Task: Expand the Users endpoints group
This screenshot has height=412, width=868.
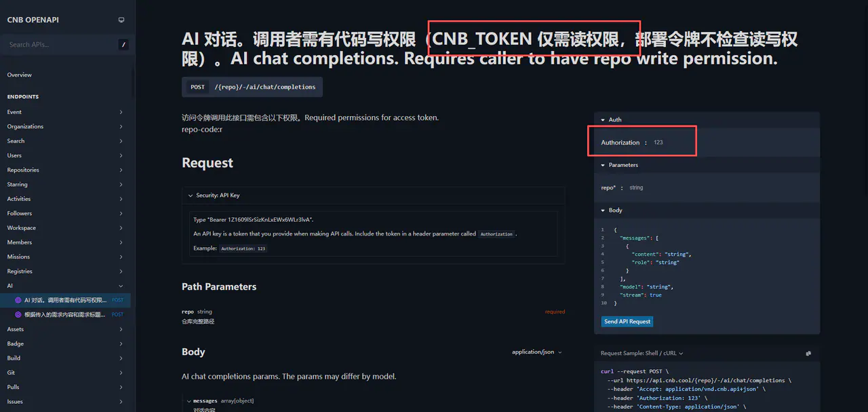Action: [65, 155]
